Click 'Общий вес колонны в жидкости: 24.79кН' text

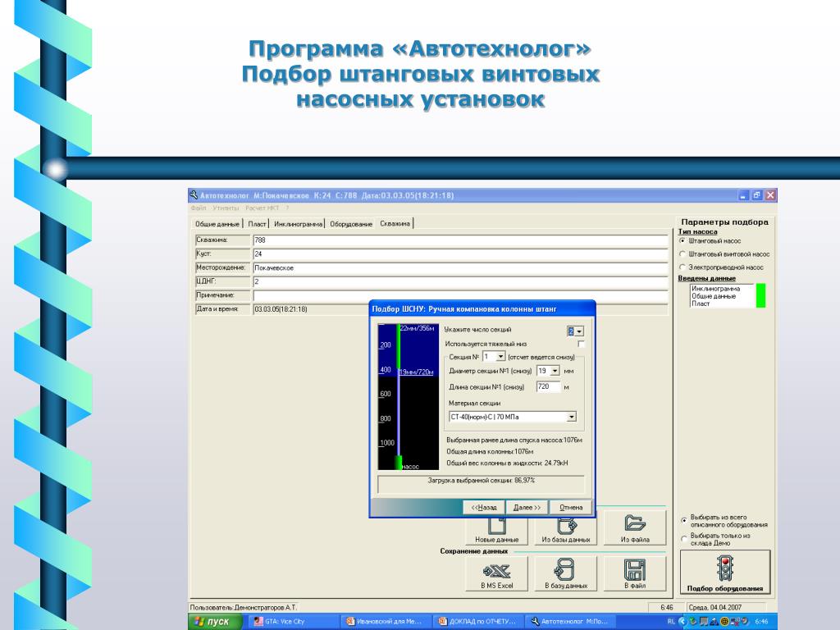click(x=507, y=463)
